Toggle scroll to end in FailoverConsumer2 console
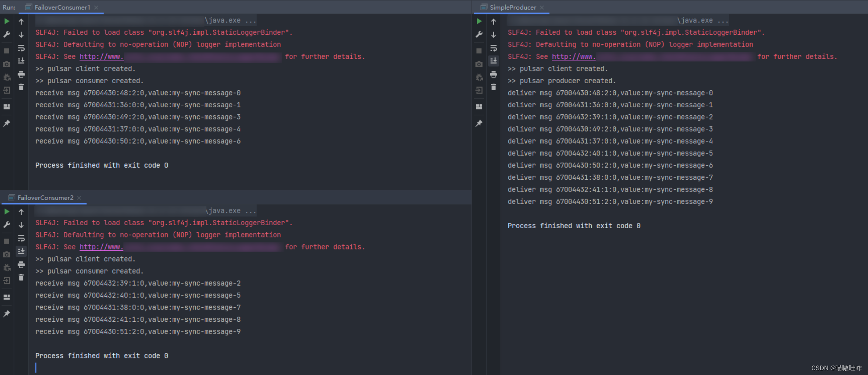 click(21, 251)
